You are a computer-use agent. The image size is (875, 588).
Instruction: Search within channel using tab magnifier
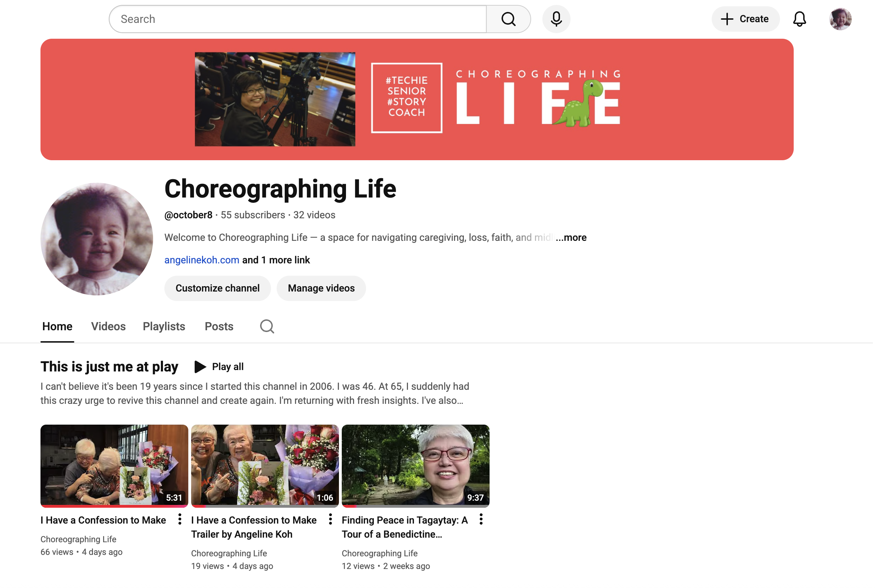point(267,327)
